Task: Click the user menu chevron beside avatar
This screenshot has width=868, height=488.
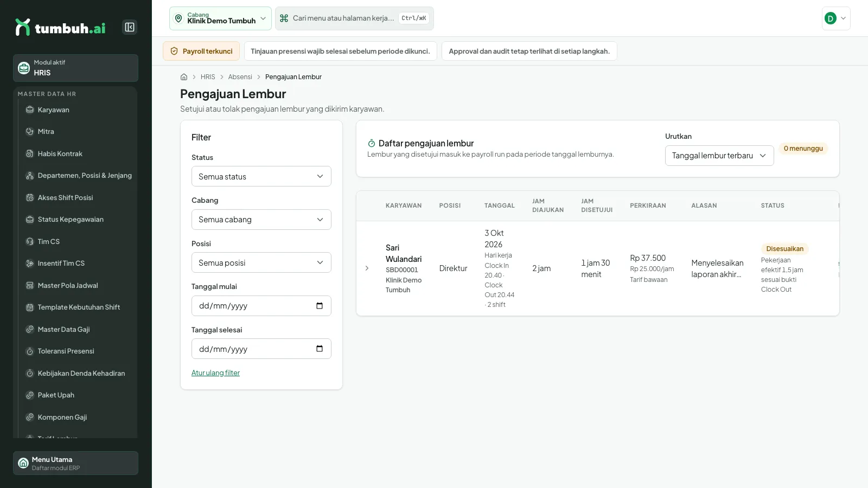Action: 843,18
